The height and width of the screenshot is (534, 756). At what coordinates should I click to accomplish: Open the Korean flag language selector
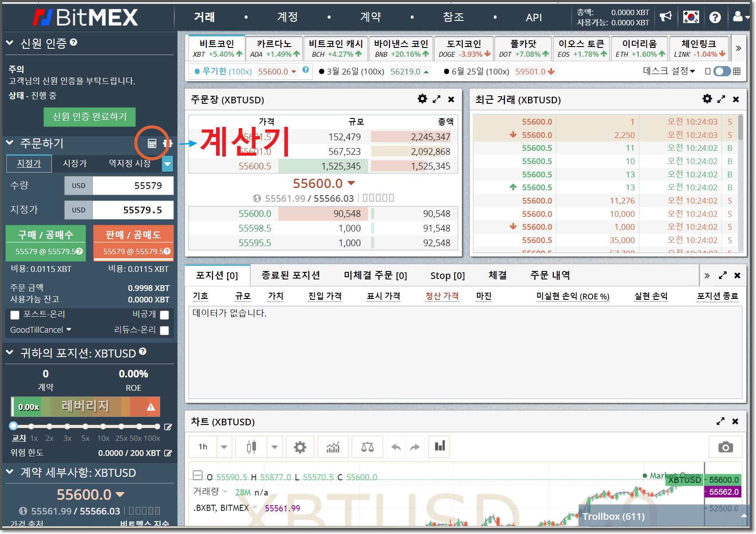691,17
